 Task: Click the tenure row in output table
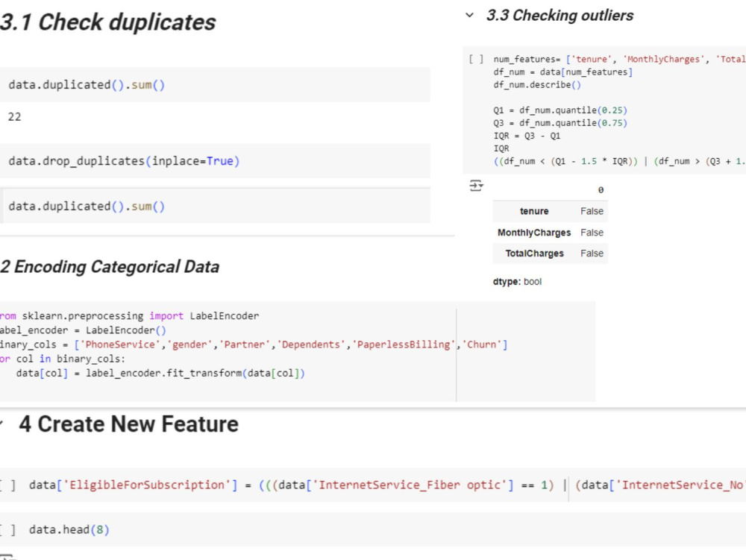point(551,212)
